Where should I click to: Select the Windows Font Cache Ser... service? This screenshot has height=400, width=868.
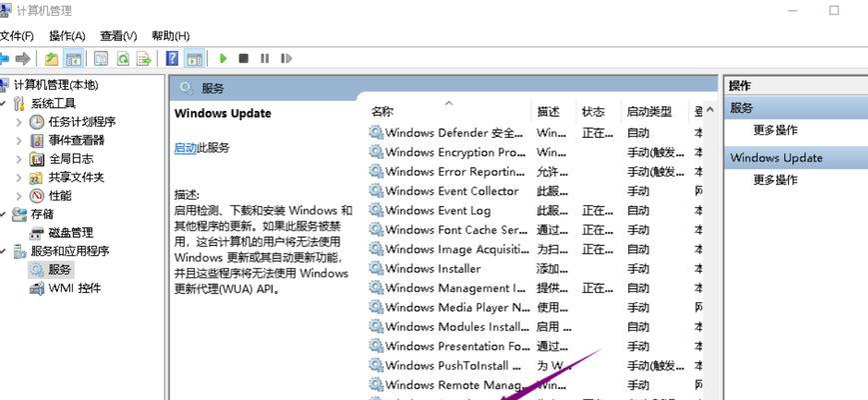pos(456,230)
